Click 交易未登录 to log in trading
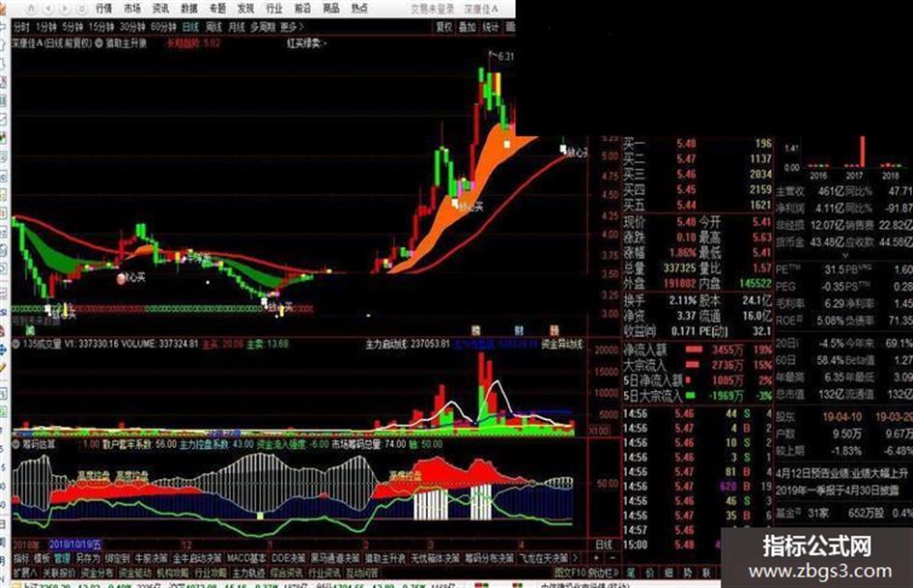The image size is (913, 588). tap(432, 9)
